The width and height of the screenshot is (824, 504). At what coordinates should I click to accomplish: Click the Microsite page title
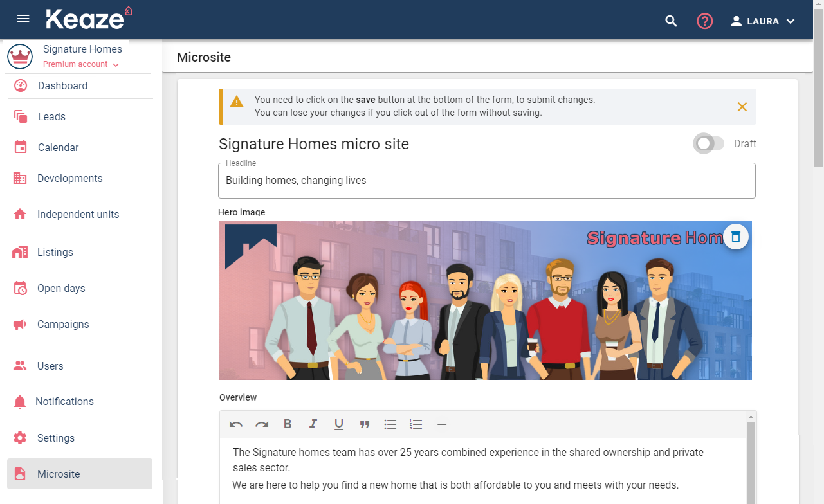(x=204, y=57)
